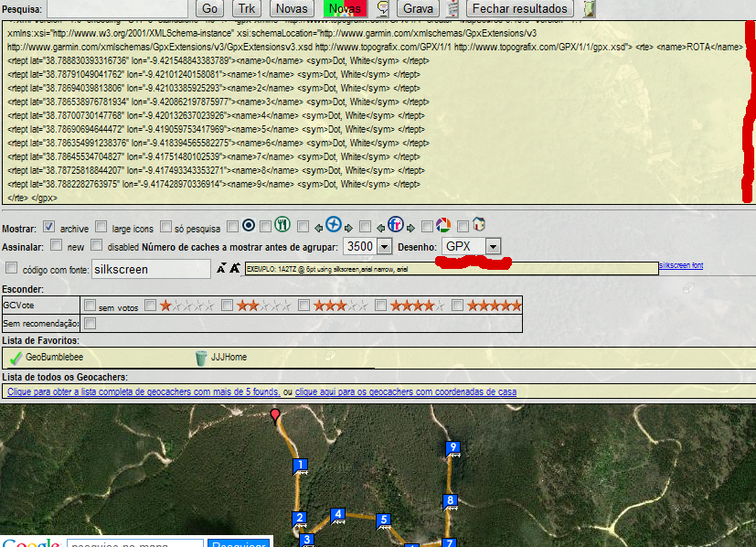Screen dimensions: 756x547
Task: Toggle the Sem recomendação checkbox
Action: 90,323
